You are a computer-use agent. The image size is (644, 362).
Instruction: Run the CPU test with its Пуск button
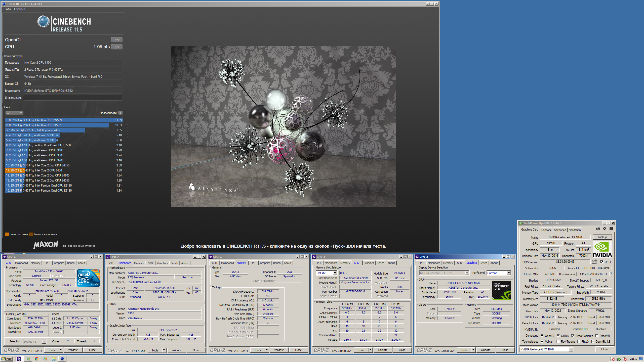116,47
